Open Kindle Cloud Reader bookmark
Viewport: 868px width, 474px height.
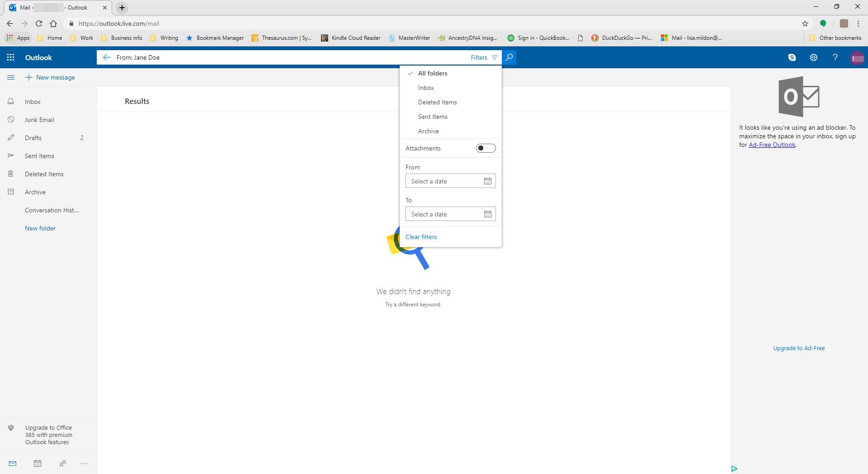351,38
